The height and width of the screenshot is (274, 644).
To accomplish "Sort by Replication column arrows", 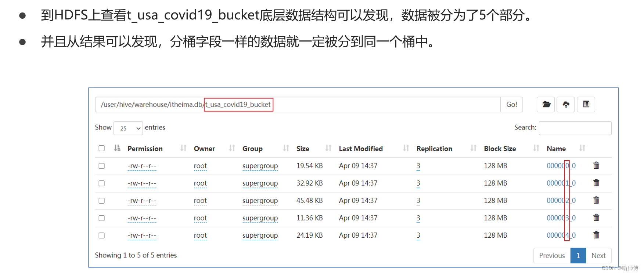I will pyautogui.click(x=474, y=148).
